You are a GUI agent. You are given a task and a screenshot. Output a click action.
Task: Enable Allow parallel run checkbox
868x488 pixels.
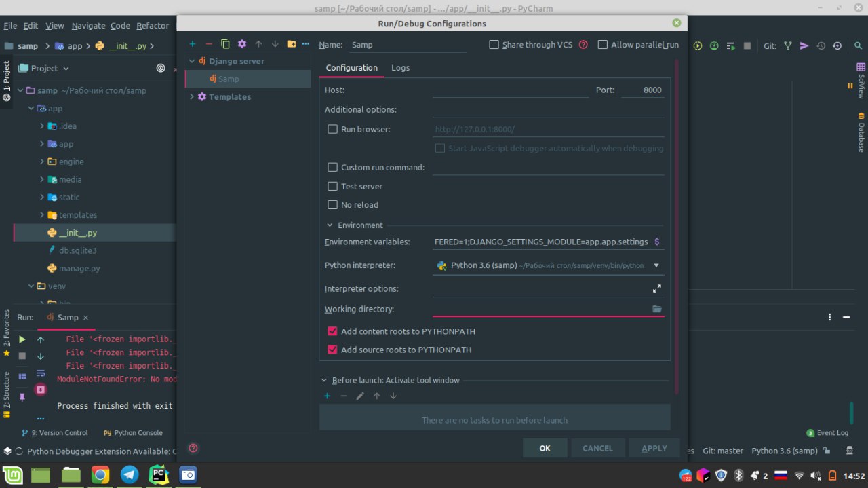tap(603, 45)
